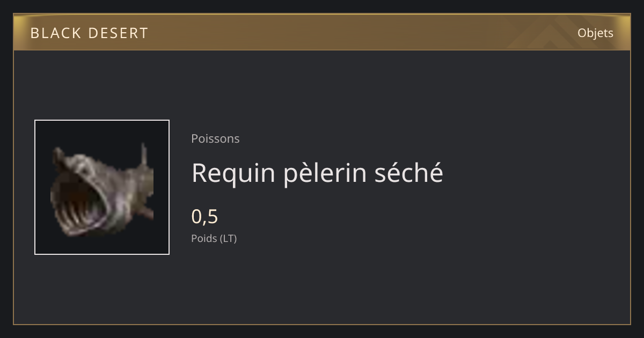Click the empty dark card area below the weight

(x=376, y=284)
